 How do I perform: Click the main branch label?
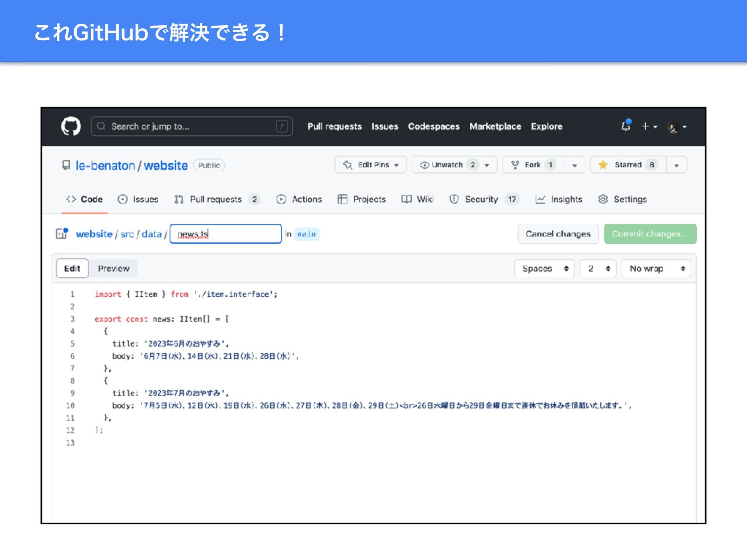(x=307, y=234)
